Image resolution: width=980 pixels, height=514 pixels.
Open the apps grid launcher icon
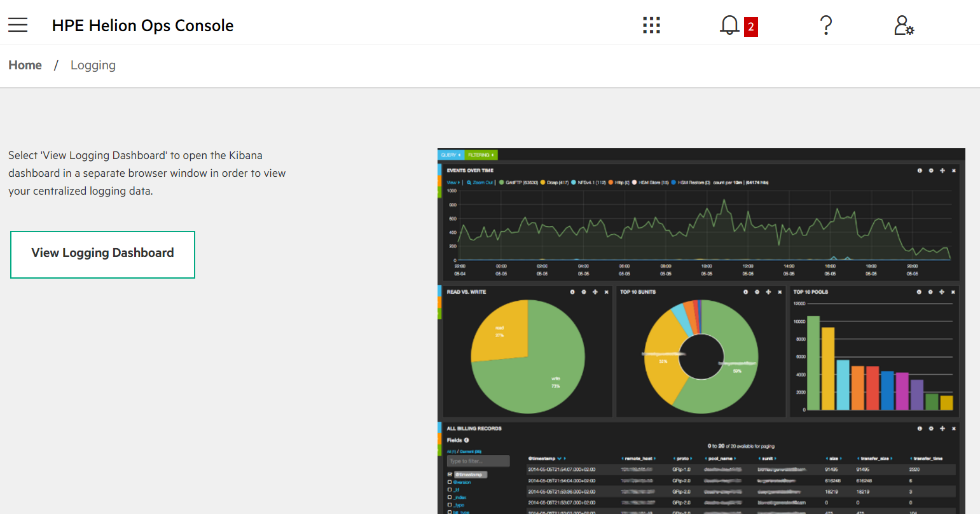(651, 25)
